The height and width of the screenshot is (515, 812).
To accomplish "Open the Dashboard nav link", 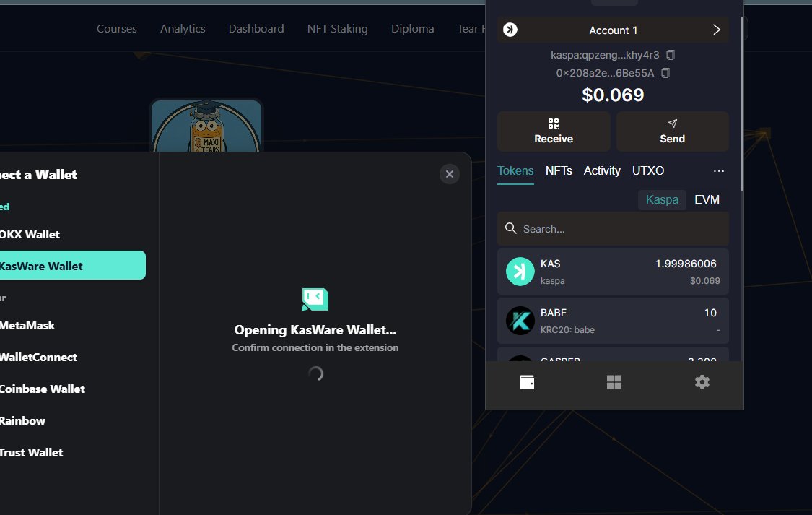I will (x=256, y=28).
